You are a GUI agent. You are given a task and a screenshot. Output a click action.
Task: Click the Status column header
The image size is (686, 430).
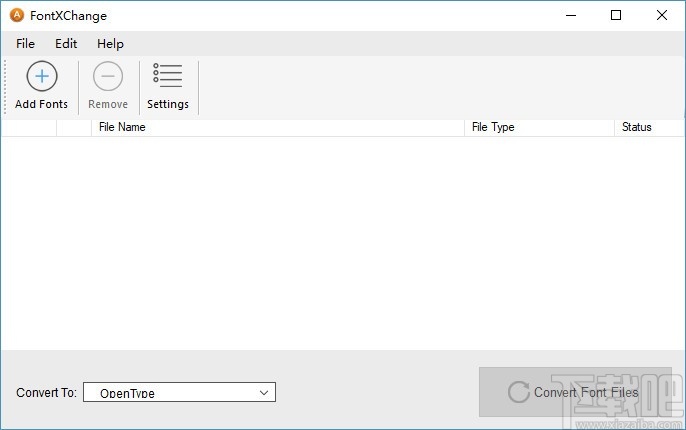tap(649, 127)
